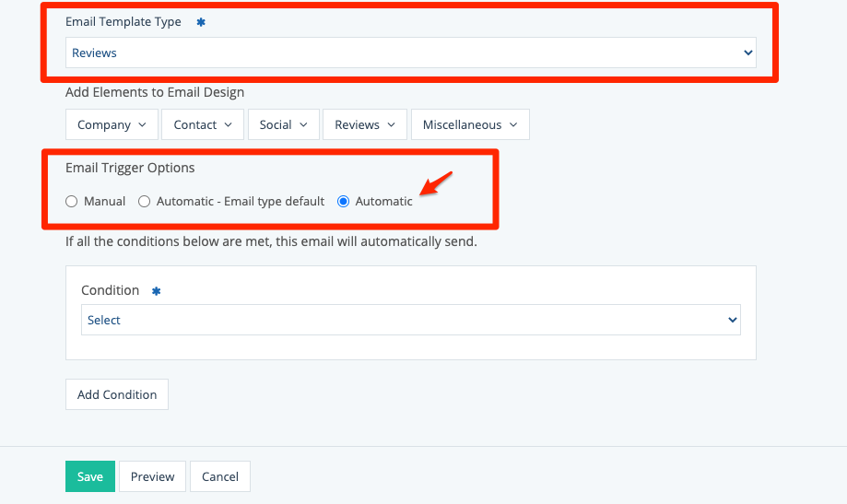Expand the Miscellaneous elements dropdown

point(470,124)
